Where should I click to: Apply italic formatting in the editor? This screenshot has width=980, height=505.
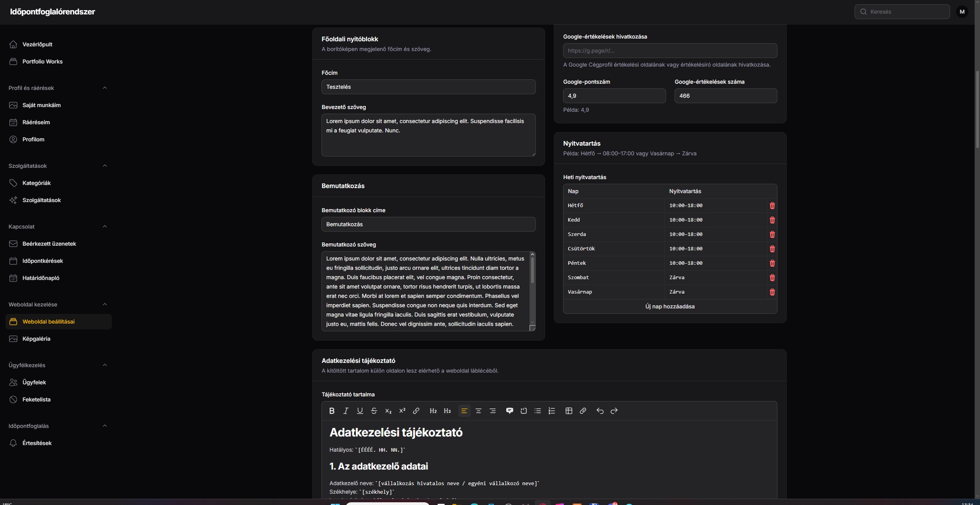pos(346,411)
